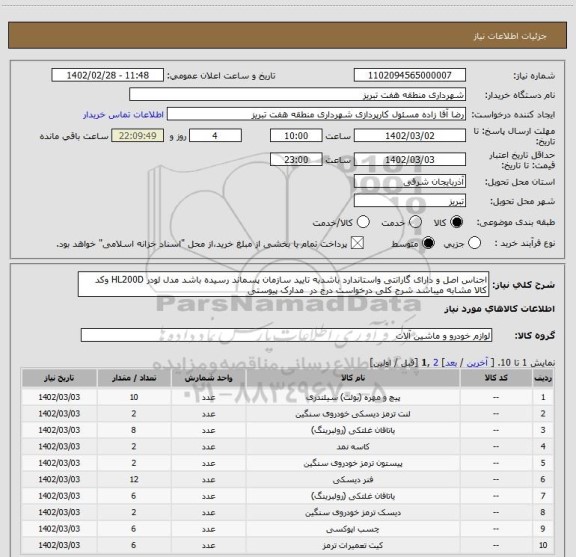Open اطلاعات تماس خریدار link
The height and width of the screenshot is (557, 576).
(123, 115)
